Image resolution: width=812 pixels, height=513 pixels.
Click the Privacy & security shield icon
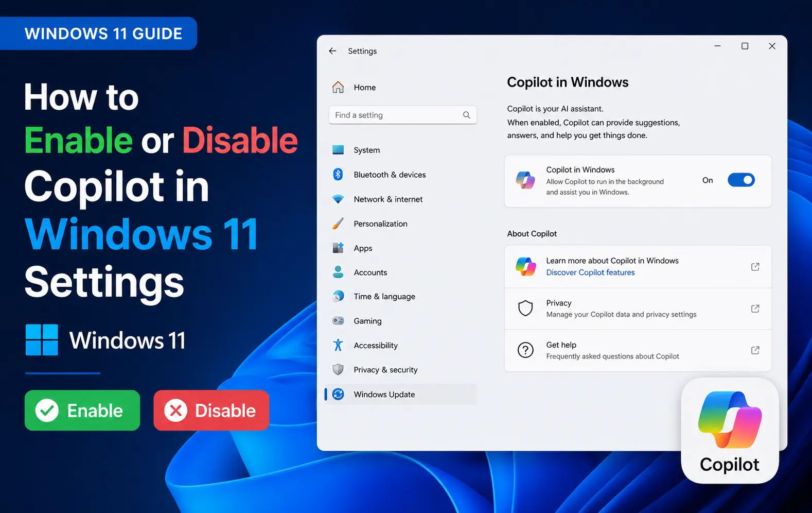338,369
